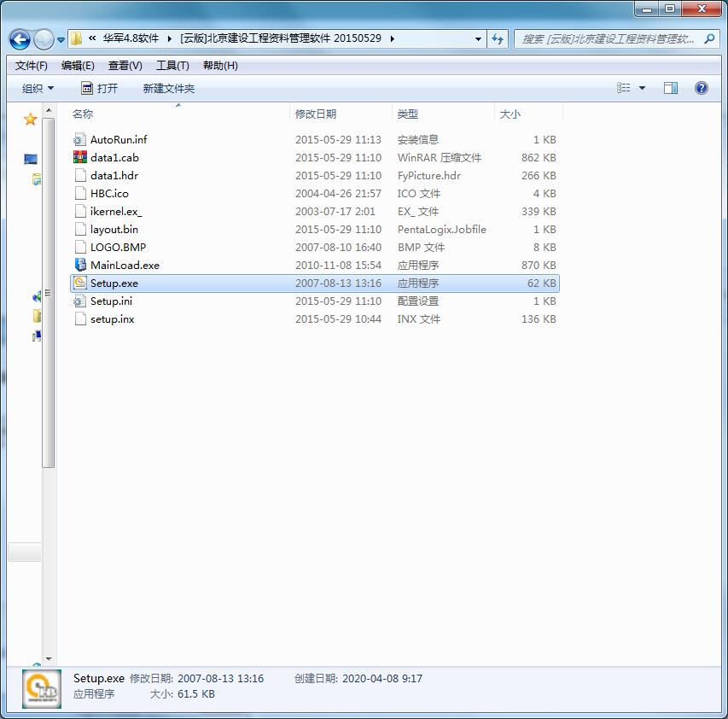Select the ikernel.ex_ file icon
The image size is (728, 719).
[80, 211]
